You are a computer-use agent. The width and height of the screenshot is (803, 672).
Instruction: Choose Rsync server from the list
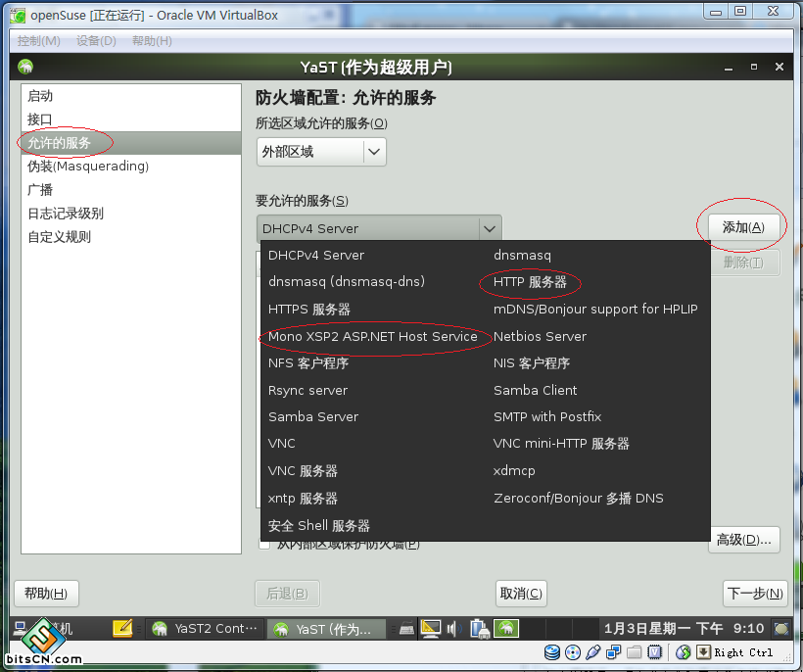[307, 390]
